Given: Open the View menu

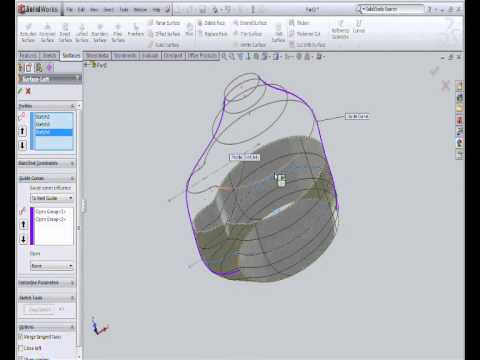Looking at the screenshot, I should point(94,10).
